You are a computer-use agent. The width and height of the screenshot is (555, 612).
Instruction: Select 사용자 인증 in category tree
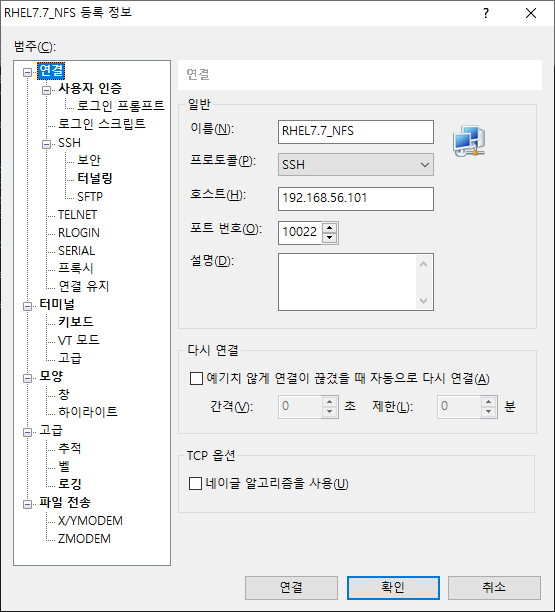[90, 89]
